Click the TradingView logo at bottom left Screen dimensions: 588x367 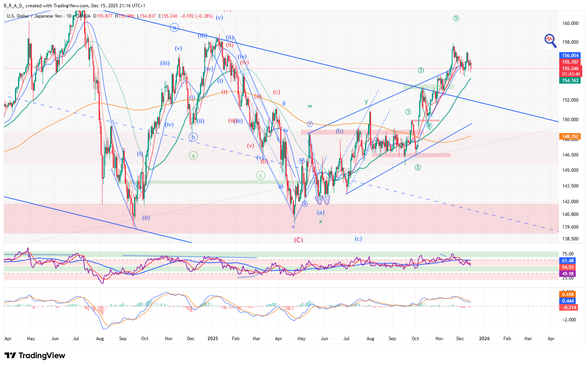35,355
